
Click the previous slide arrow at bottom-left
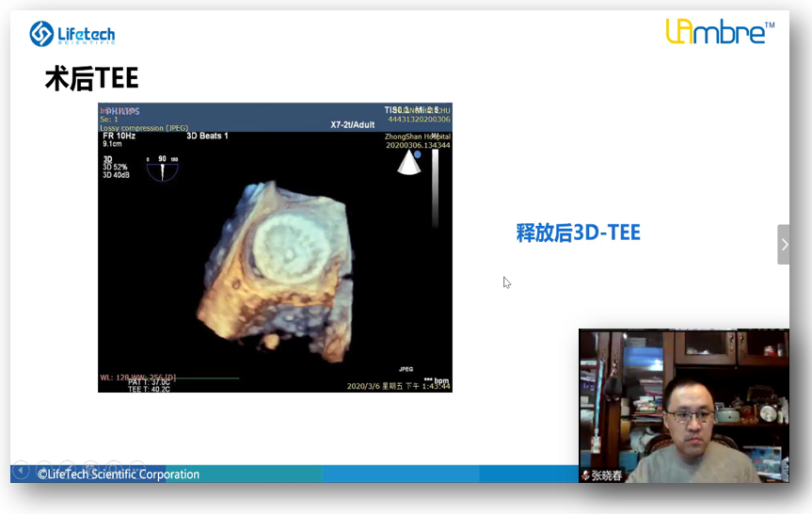click(x=21, y=470)
